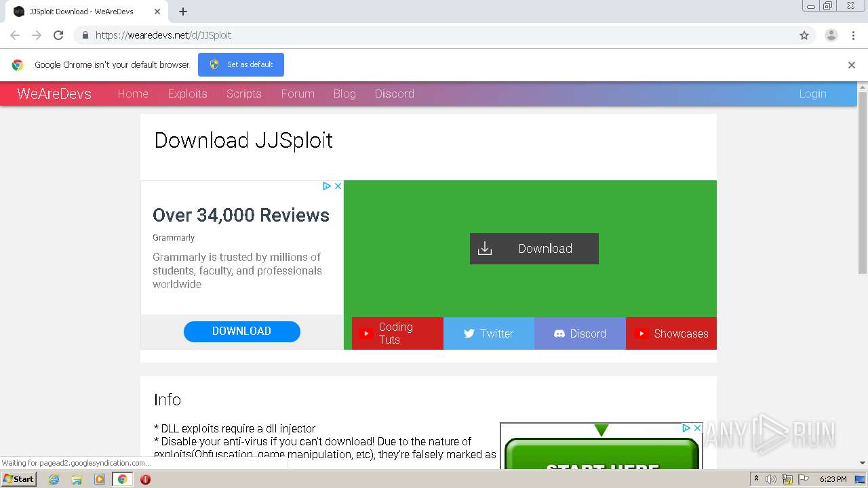Open the Discord nav link in header

395,94
